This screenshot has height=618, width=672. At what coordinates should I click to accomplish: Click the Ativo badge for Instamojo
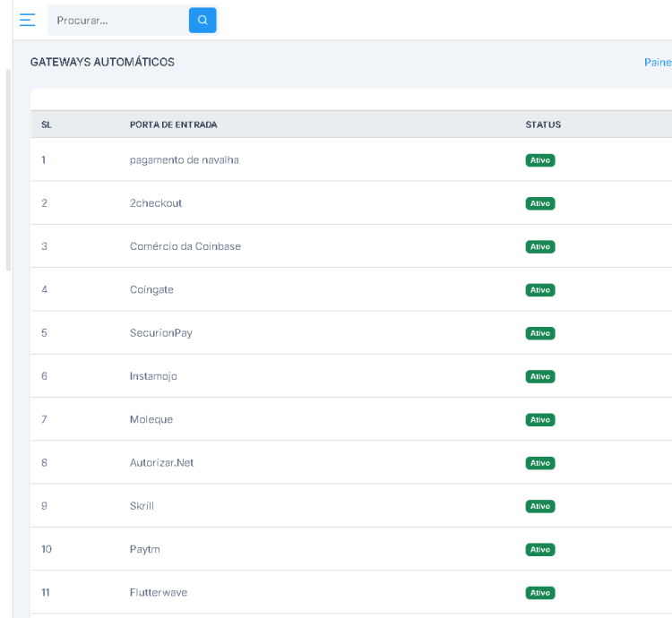pyautogui.click(x=540, y=376)
